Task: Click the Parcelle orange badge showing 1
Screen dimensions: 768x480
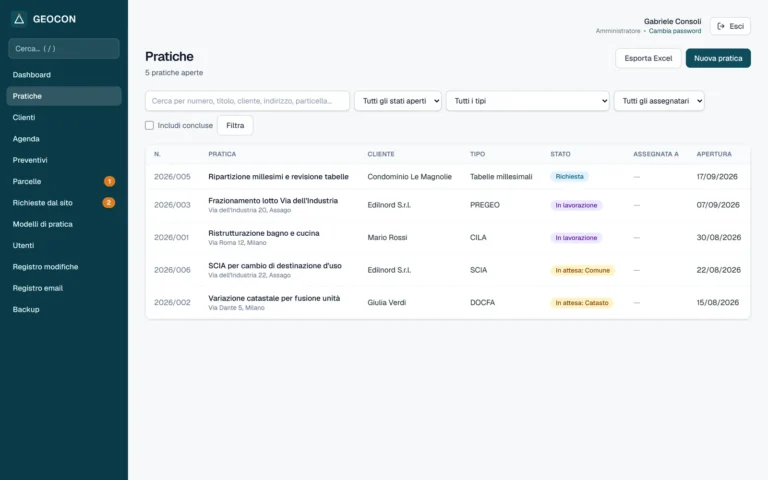Action: tap(109, 181)
